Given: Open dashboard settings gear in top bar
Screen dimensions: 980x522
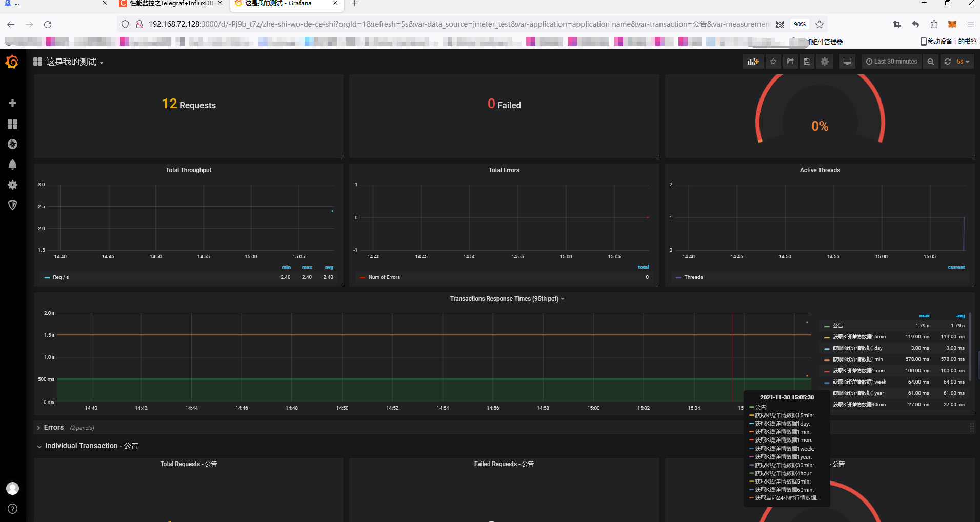Looking at the screenshot, I should [825, 62].
